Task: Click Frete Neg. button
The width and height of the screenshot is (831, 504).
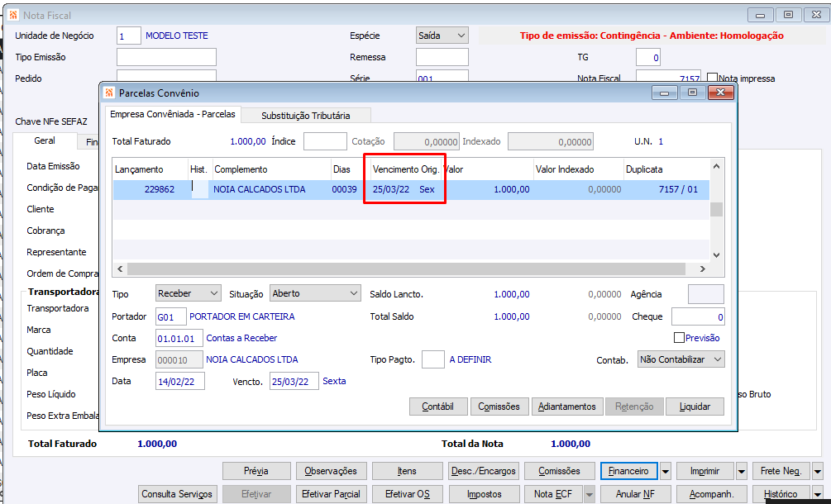Action: (781, 471)
